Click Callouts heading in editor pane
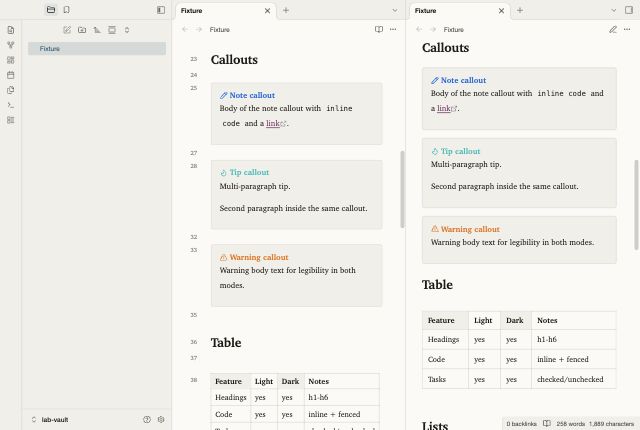This screenshot has height=430, width=640. 234,60
